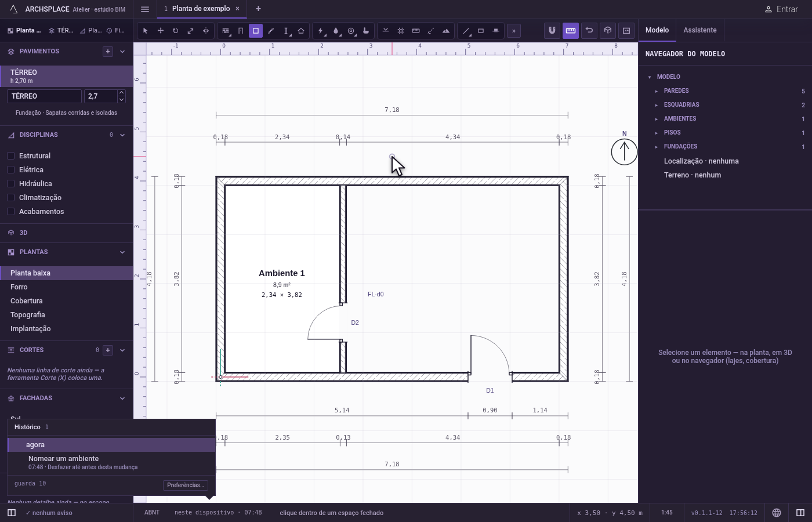The height and width of the screenshot is (522, 812).
Task: Collapse the Disciplinas section chevron
Action: (x=122, y=135)
